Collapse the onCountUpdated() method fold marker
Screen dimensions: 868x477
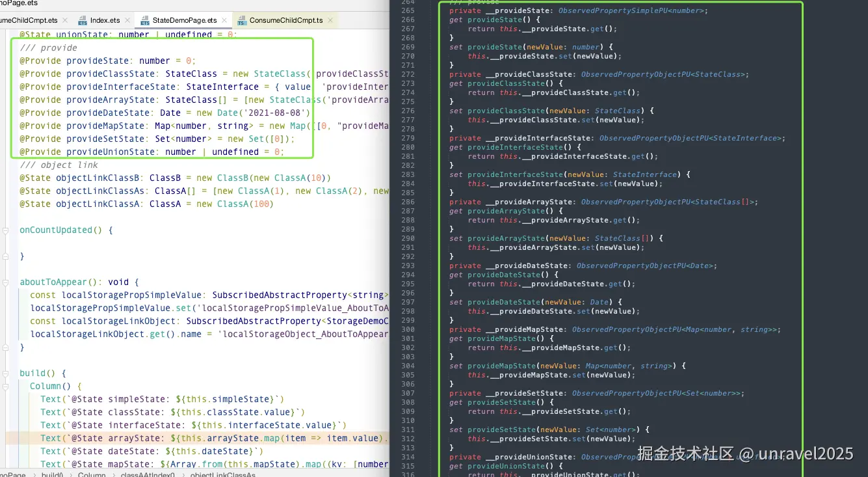5,230
